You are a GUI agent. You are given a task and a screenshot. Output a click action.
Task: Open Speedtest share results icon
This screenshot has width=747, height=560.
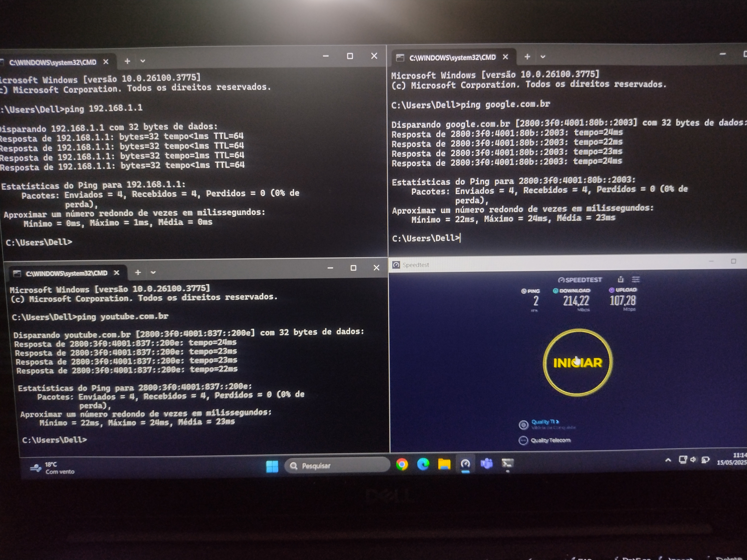[x=620, y=279]
